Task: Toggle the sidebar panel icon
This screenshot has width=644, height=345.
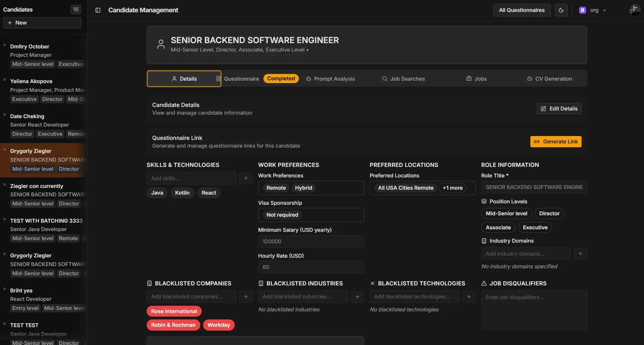Action: pyautogui.click(x=98, y=10)
